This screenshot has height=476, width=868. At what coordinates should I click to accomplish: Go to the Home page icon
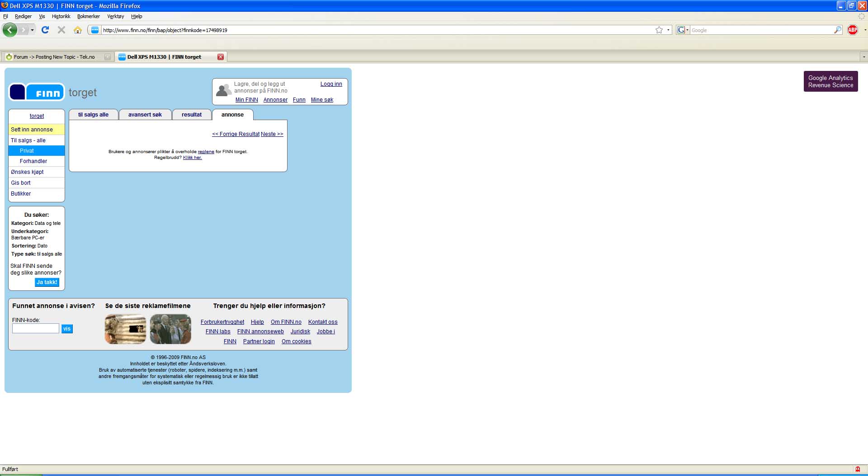78,30
